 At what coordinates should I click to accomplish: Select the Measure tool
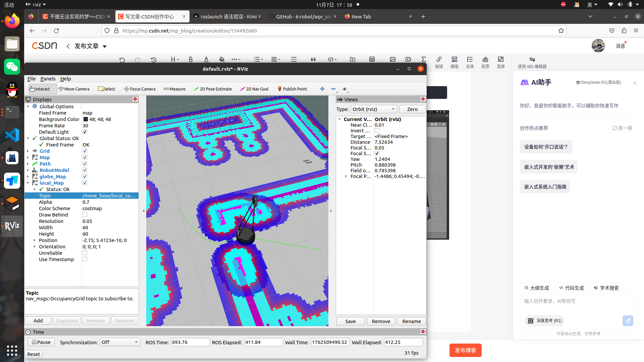pos(174,89)
